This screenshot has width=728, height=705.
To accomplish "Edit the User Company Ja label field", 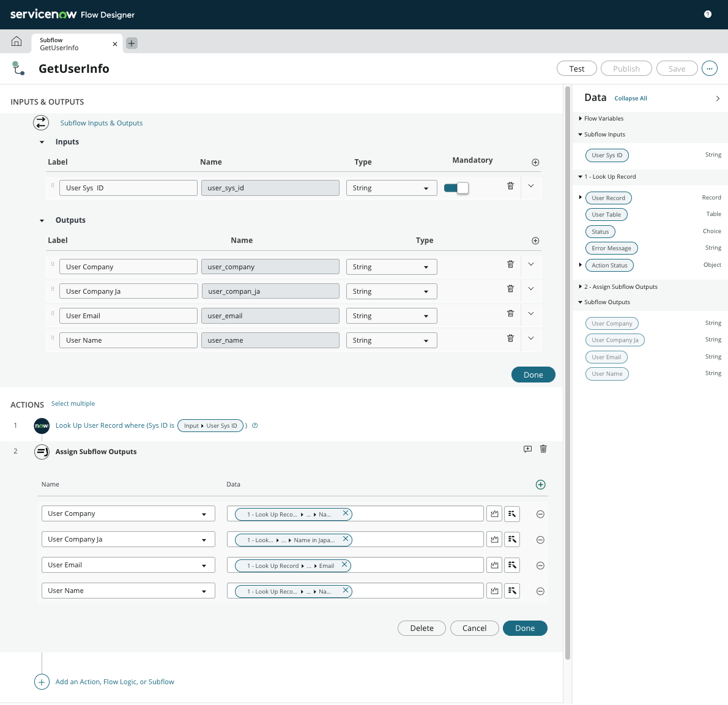I will (x=128, y=291).
